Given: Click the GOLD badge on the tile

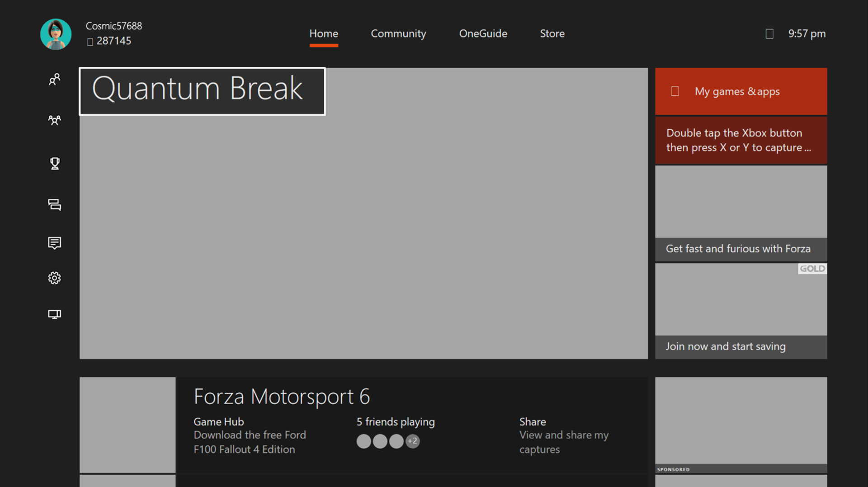Looking at the screenshot, I should 812,269.
